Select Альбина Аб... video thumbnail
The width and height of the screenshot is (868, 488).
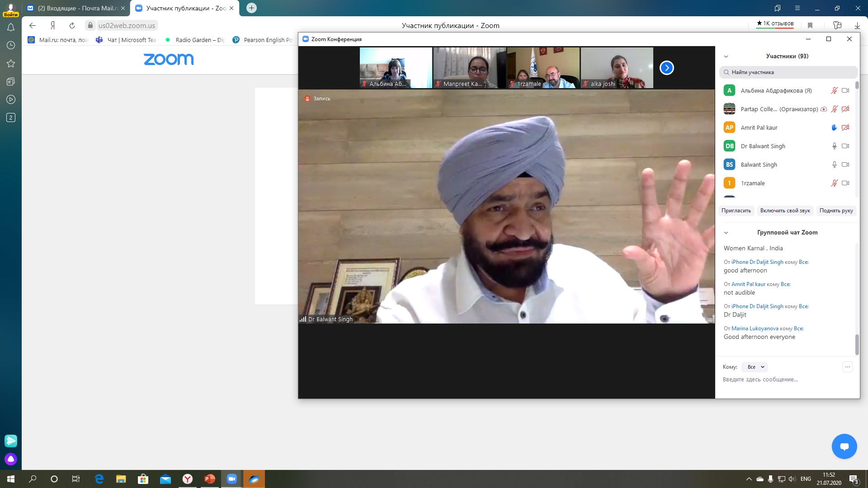coord(396,68)
